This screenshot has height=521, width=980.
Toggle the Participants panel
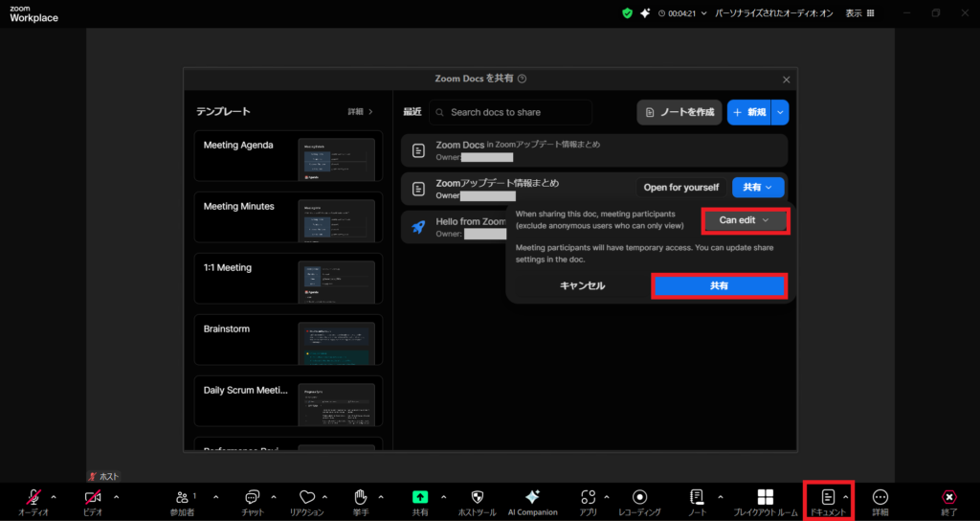(x=182, y=496)
